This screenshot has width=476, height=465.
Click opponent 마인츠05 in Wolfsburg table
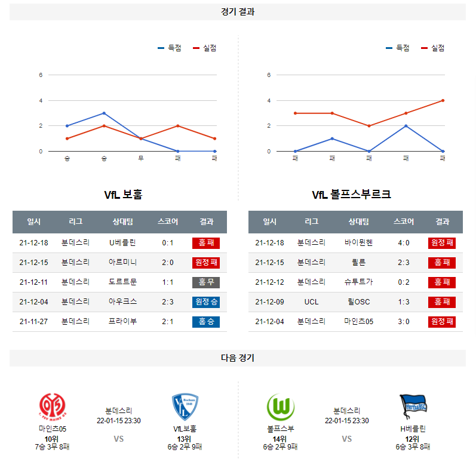pos(358,322)
